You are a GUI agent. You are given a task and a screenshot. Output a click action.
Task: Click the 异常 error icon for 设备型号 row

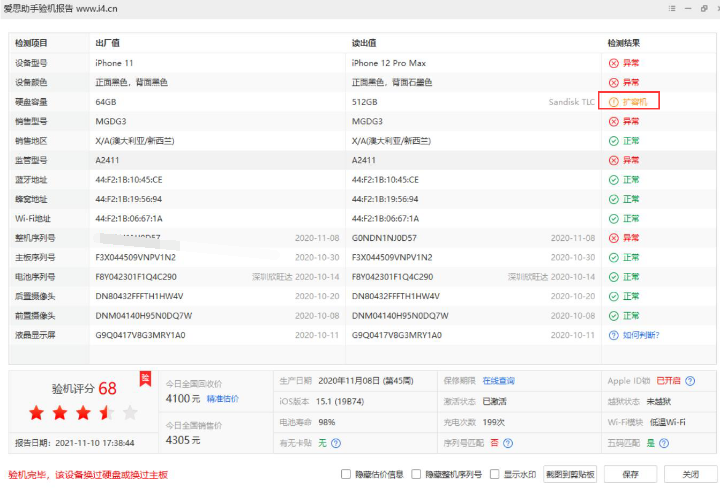click(614, 64)
